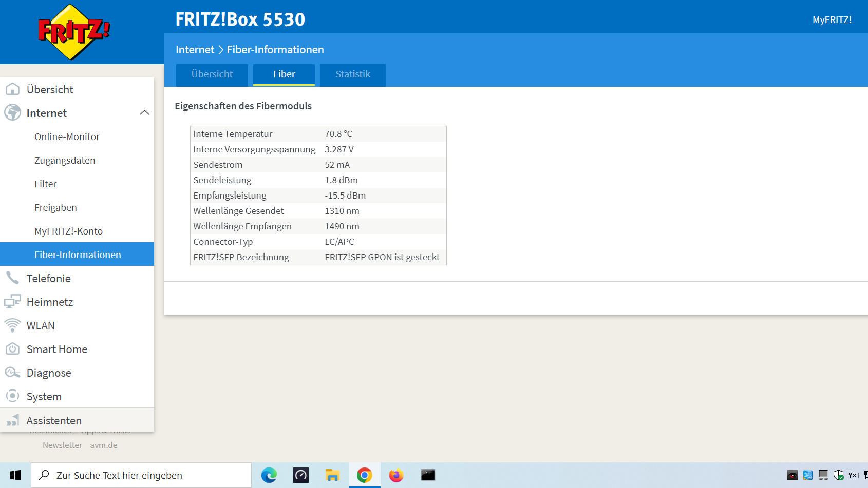The image size is (868, 488).
Task: Open the MyFRITZ! link in header
Action: click(832, 19)
